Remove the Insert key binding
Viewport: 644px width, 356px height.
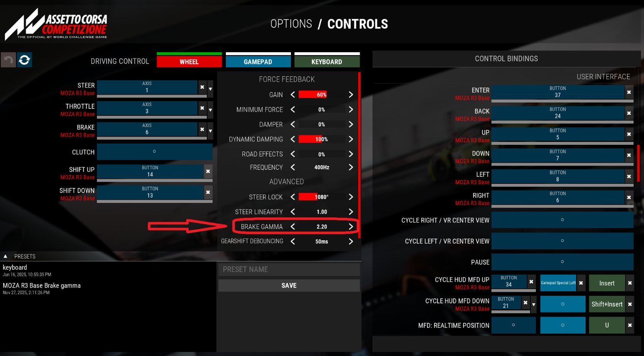[630, 283]
